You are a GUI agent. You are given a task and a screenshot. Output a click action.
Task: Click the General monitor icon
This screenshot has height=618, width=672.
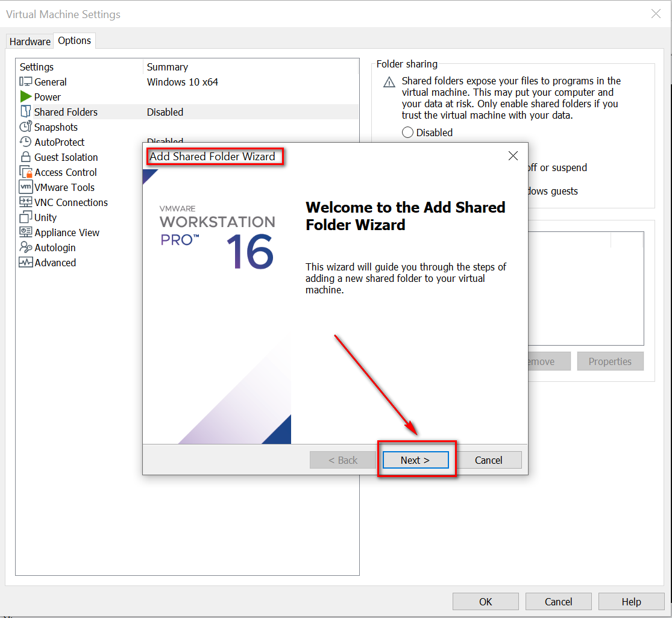coord(26,82)
